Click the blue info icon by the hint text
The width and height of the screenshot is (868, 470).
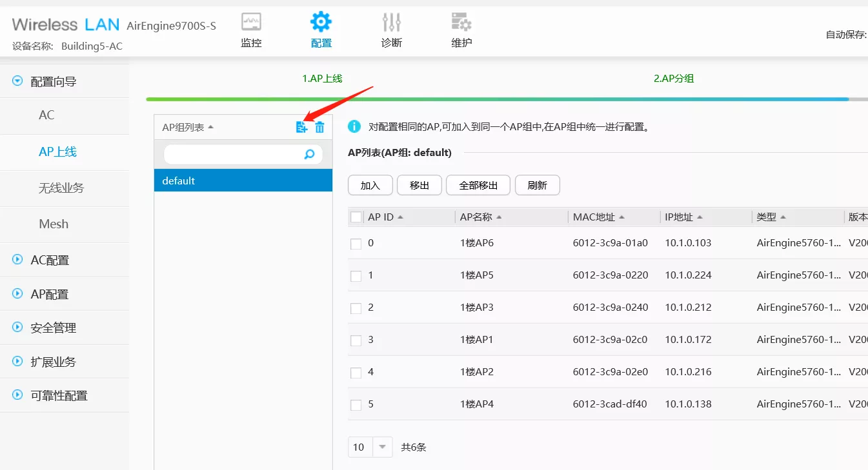tap(354, 126)
